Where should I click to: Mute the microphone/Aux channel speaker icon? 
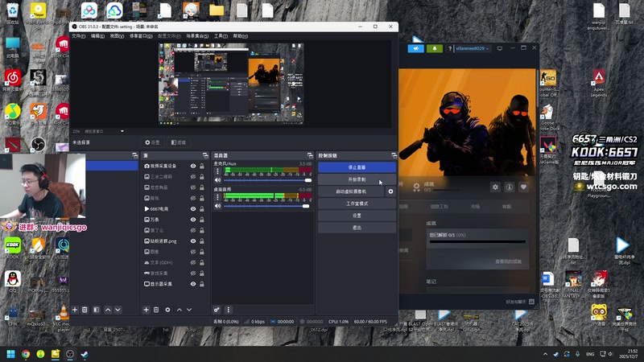(217, 180)
